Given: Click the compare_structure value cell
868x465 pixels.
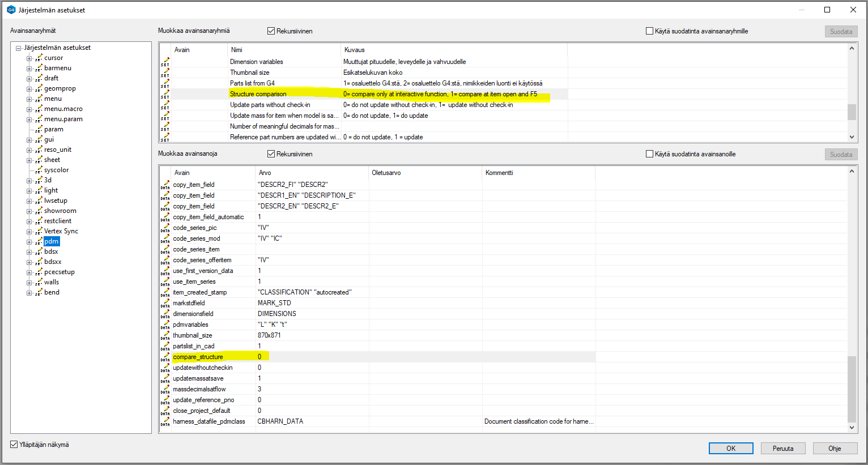Looking at the screenshot, I should tap(312, 357).
